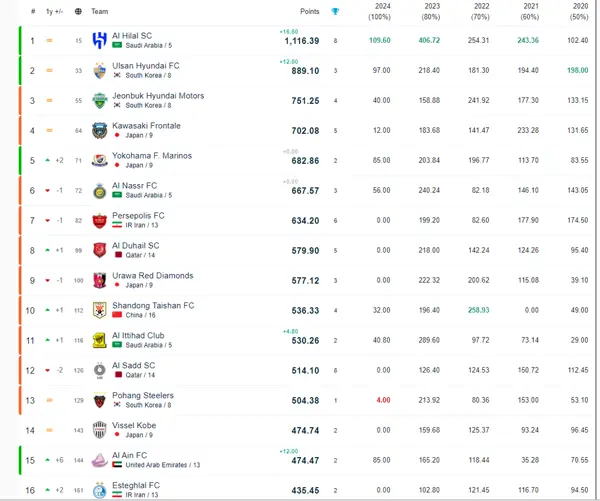
Task: Click the Pohang Steelers club crest
Action: point(99,400)
